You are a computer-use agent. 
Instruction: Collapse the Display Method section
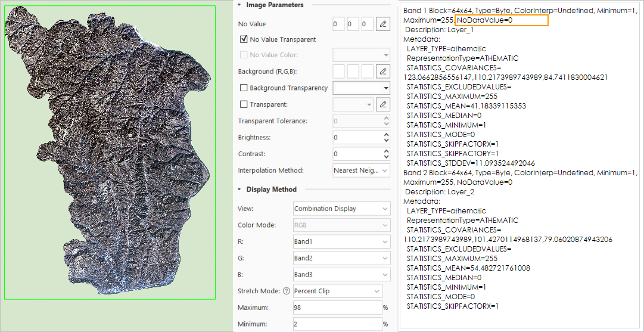point(239,190)
